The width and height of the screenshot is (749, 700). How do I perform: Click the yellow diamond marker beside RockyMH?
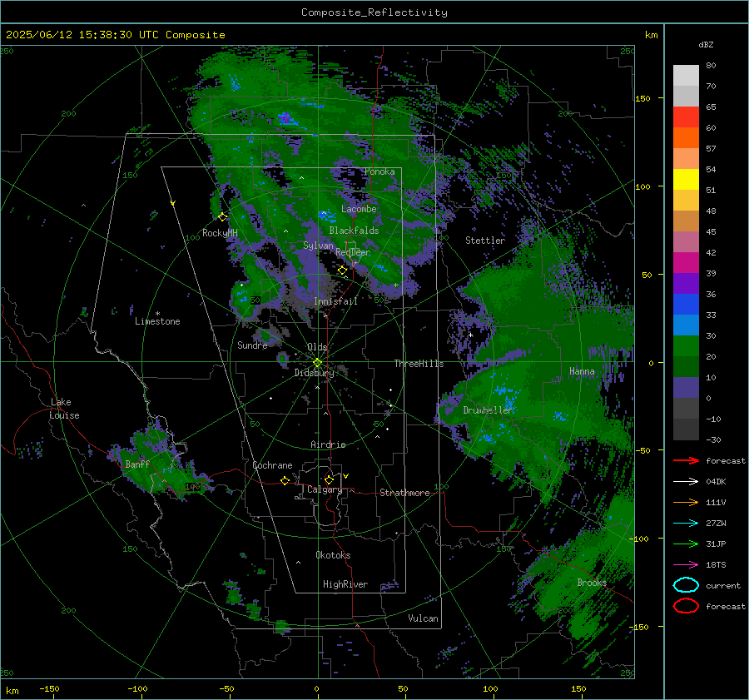222,217
